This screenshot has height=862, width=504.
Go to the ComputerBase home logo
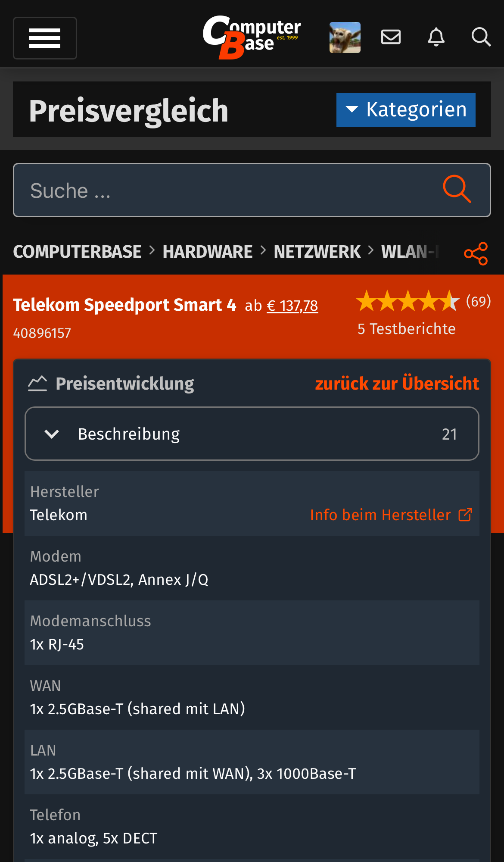252,37
